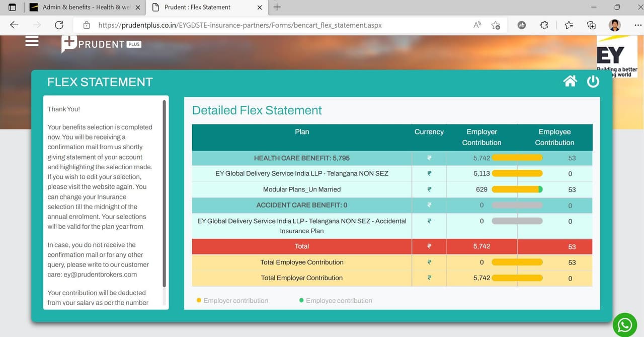Go to home via house icon

570,81
